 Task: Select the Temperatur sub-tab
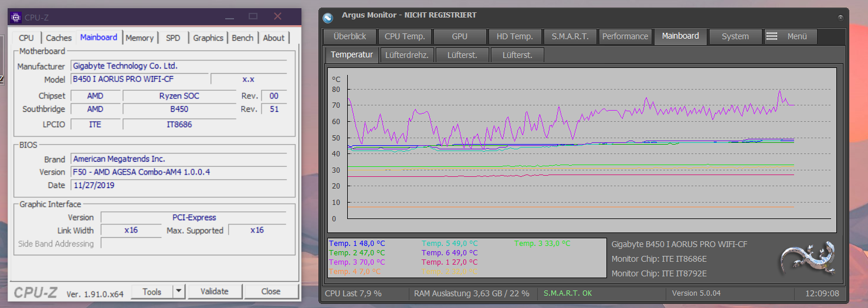click(x=352, y=54)
